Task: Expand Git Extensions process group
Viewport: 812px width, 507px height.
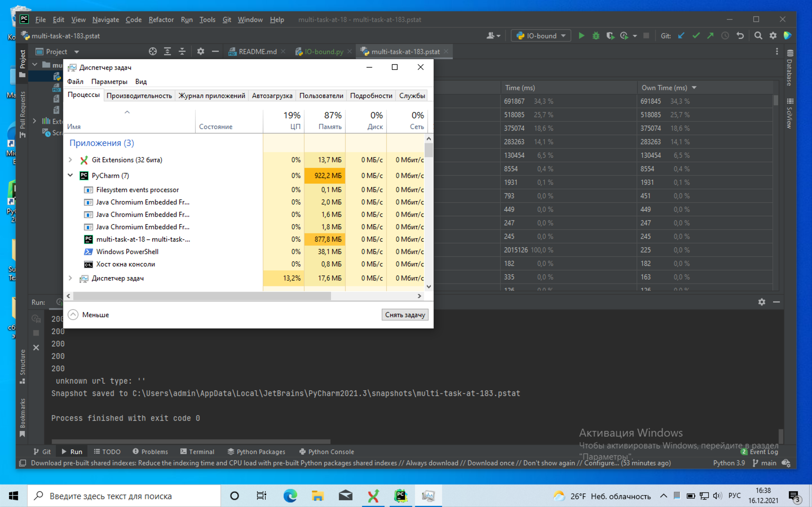Action: 70,160
